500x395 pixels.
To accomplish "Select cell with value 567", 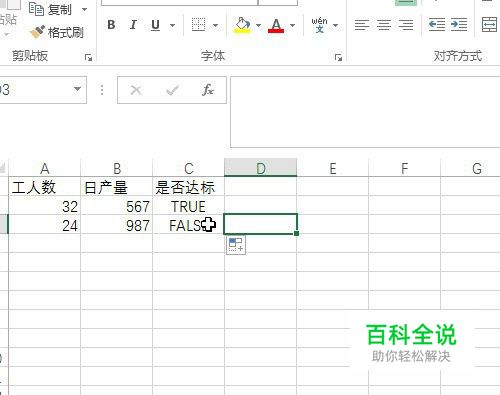I will coord(117,206).
